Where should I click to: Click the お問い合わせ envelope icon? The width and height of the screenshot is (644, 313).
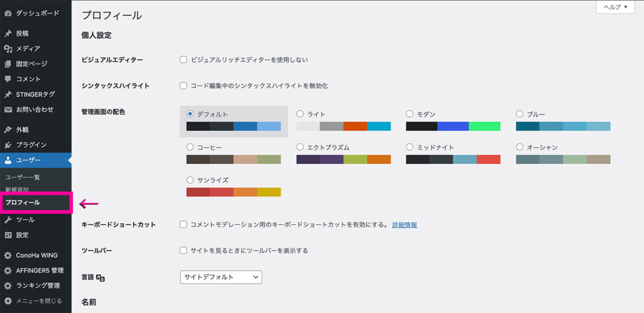click(x=8, y=110)
